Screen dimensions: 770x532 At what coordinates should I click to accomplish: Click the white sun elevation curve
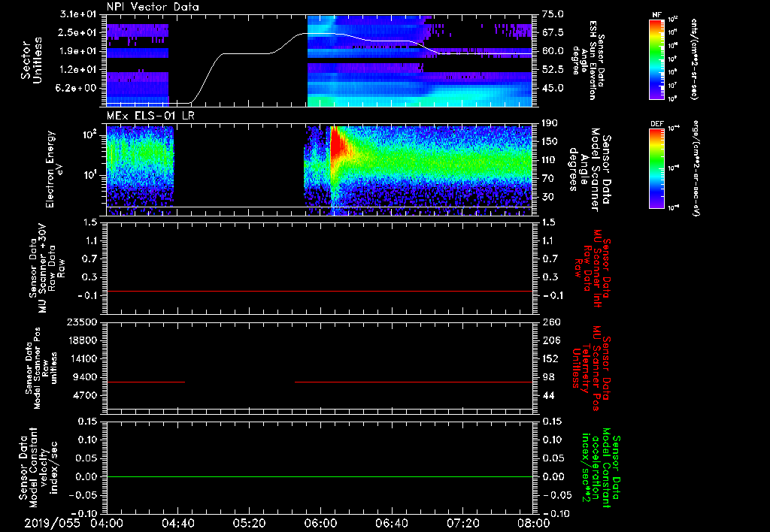pos(320,68)
